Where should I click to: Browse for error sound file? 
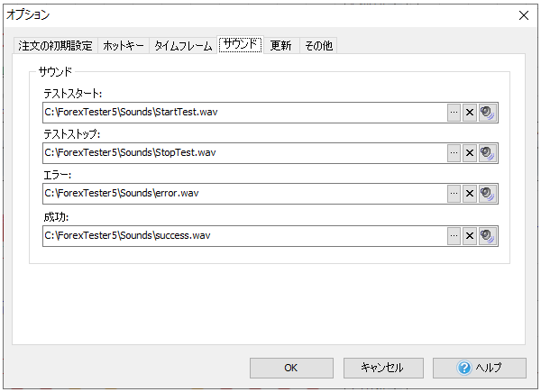(454, 194)
